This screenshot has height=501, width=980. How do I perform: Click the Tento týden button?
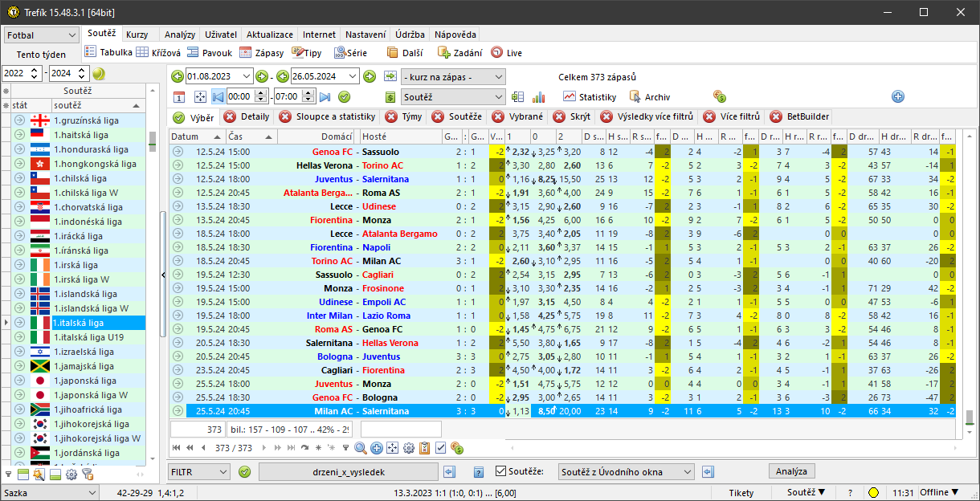pos(42,55)
